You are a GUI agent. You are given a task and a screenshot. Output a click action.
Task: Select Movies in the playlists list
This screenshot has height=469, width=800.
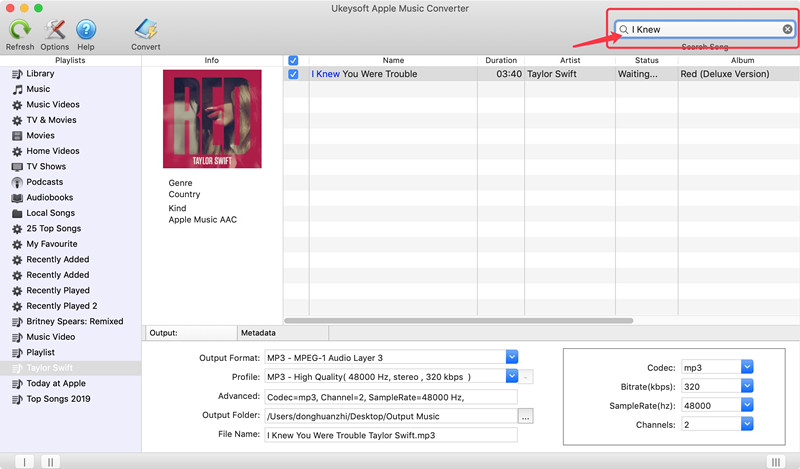coord(40,135)
